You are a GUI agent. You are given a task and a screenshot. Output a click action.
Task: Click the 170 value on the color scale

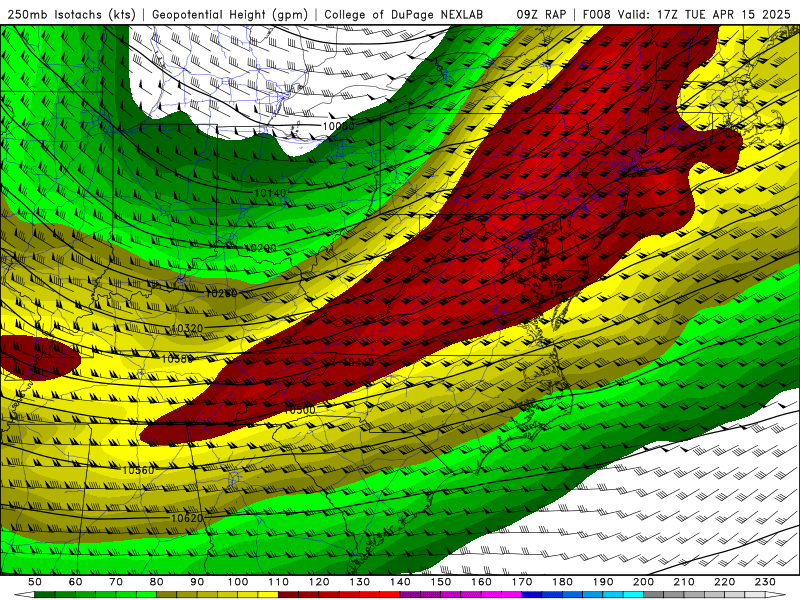point(522,582)
